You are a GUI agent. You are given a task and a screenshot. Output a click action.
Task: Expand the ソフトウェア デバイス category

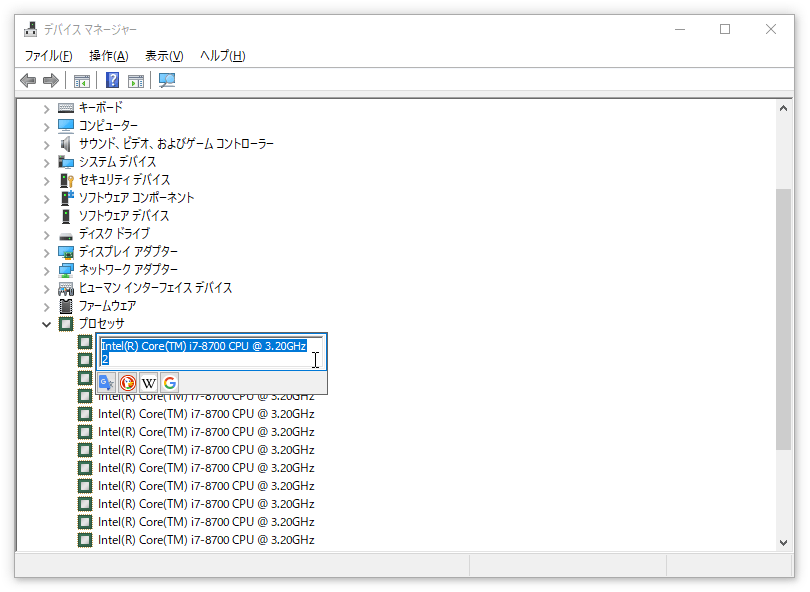46,216
